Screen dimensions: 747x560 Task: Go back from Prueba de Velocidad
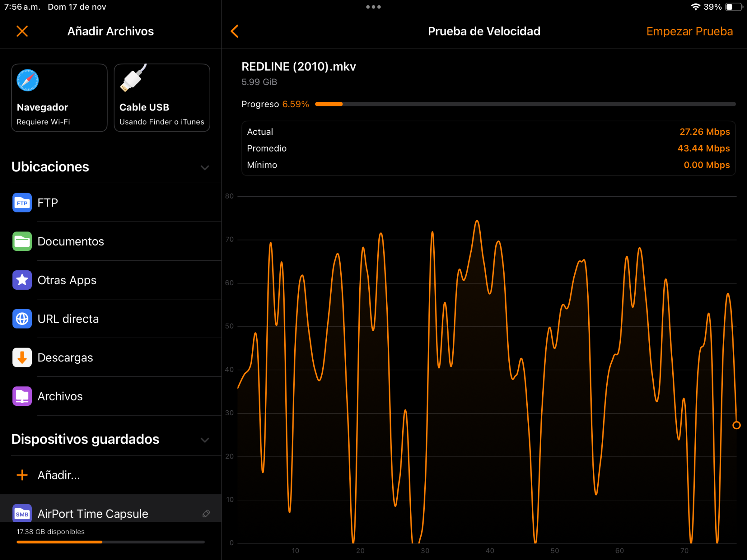pos(235,31)
